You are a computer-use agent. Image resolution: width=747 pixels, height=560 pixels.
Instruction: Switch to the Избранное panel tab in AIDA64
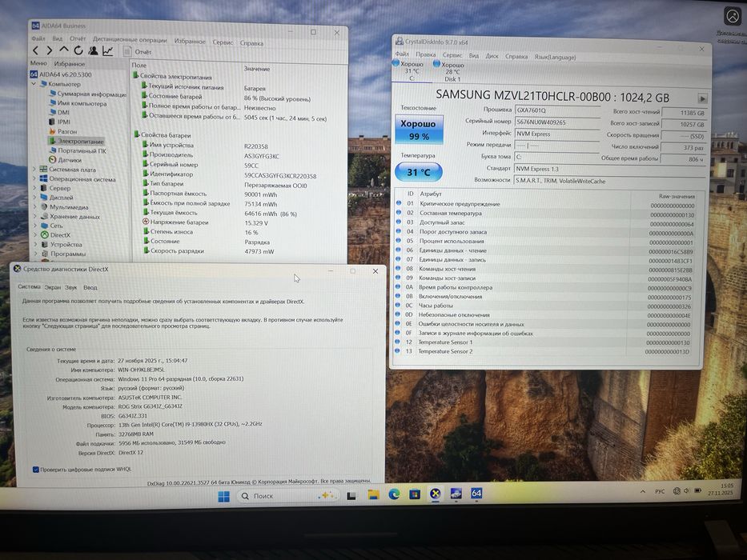point(70,63)
